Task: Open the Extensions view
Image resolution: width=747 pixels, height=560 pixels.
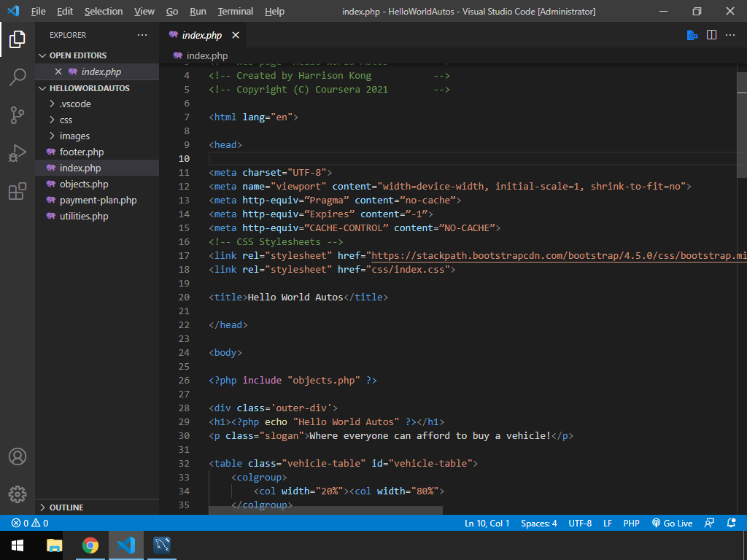Action: pyautogui.click(x=18, y=191)
